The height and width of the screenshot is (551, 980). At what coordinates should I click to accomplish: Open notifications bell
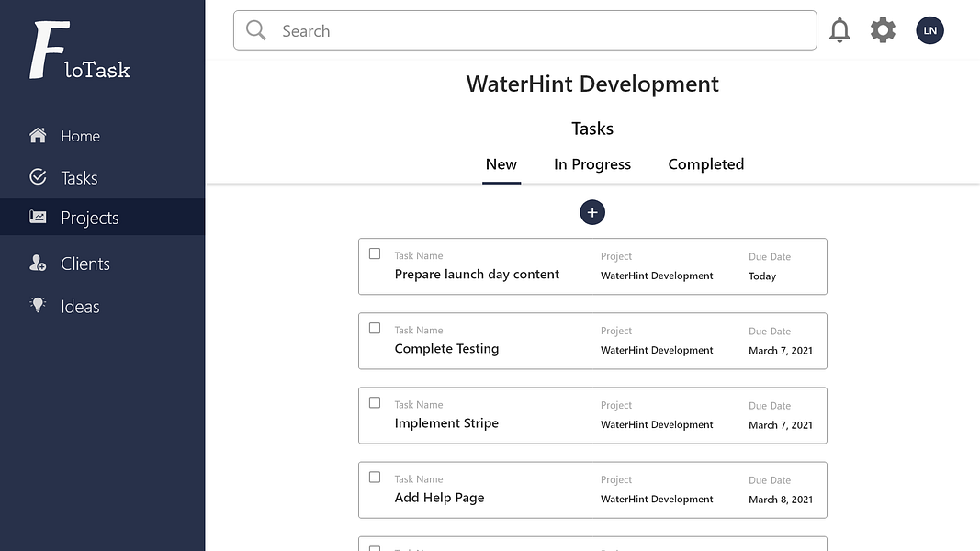[839, 30]
